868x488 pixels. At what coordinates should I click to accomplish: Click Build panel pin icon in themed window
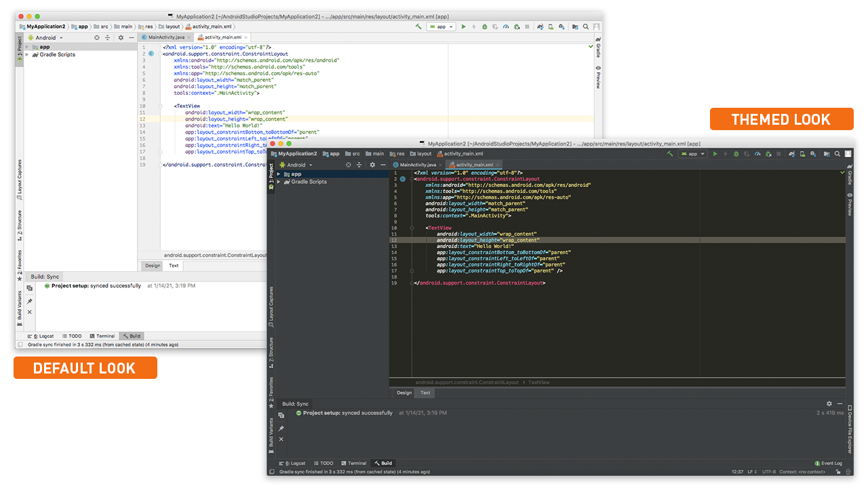click(x=281, y=428)
